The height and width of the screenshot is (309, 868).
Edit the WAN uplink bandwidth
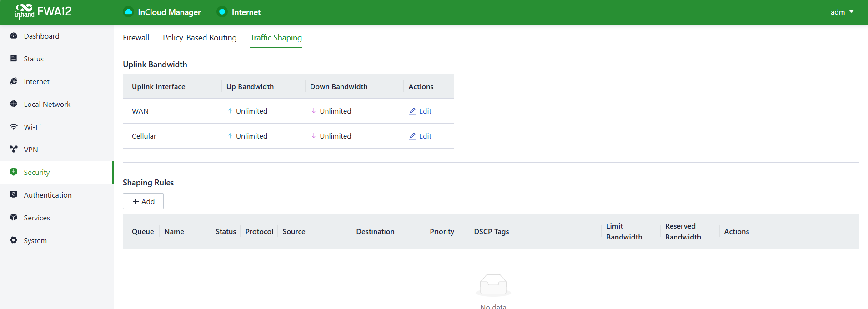(x=420, y=111)
